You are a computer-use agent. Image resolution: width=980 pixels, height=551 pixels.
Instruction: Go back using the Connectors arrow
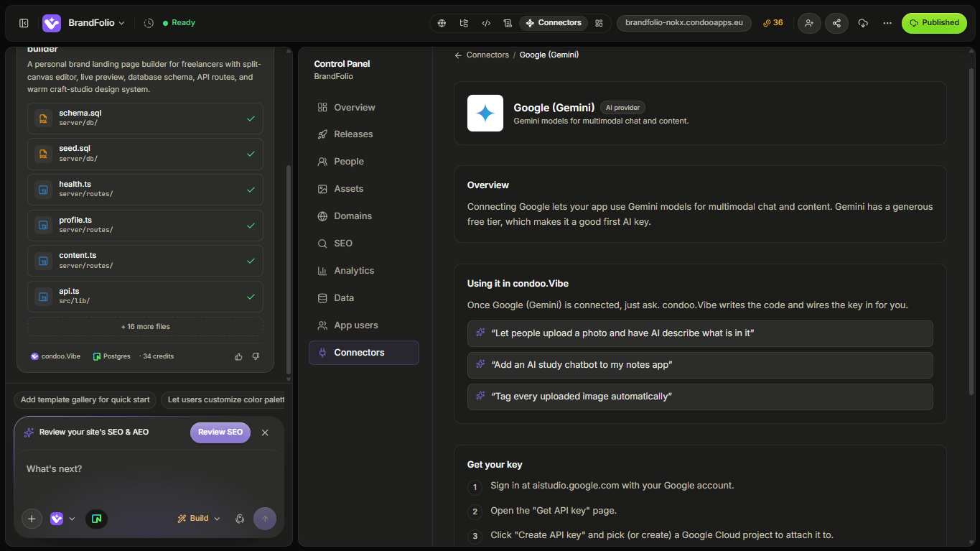[458, 55]
